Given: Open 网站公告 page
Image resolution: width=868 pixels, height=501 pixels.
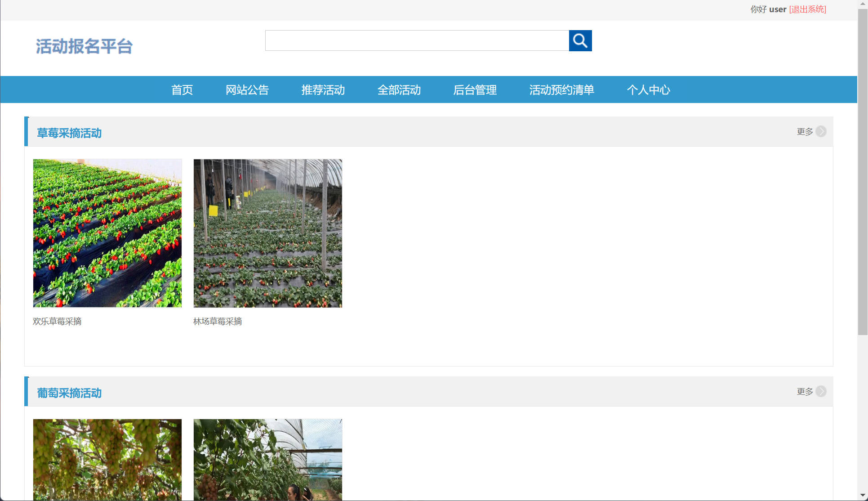Looking at the screenshot, I should click(248, 89).
